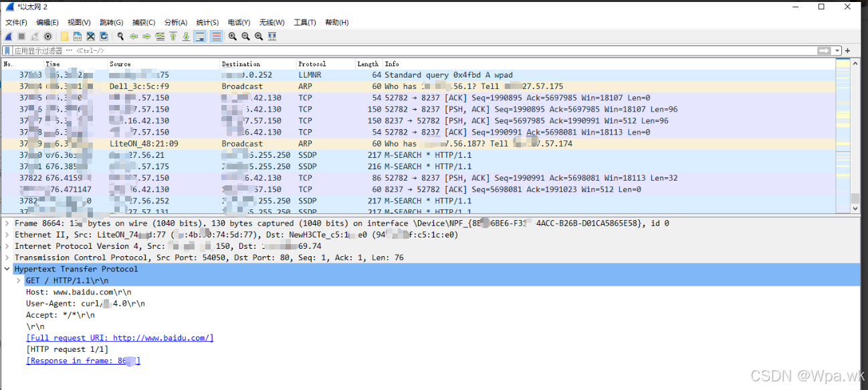Apply display filter arrow button
The height and width of the screenshot is (390, 868).
point(824,51)
